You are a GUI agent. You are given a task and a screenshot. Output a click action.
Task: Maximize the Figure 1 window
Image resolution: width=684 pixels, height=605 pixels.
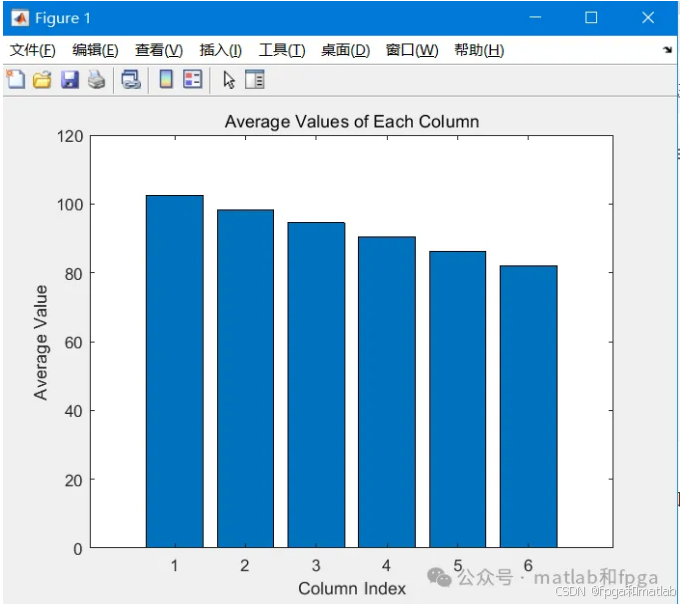[591, 17]
